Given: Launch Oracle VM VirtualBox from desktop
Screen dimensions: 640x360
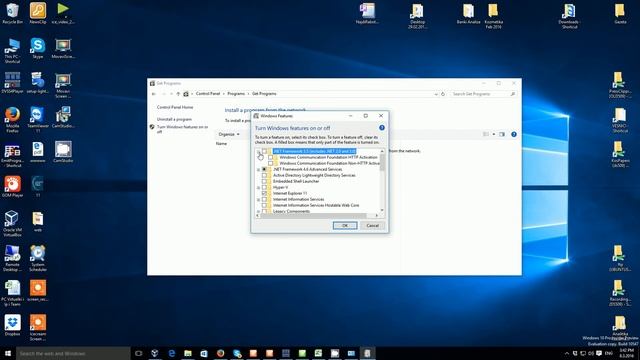Looking at the screenshot, I should (12, 223).
